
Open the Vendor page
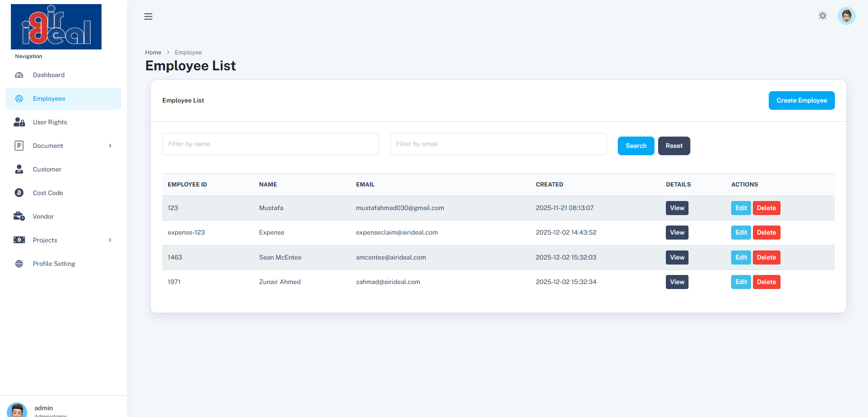coord(63,216)
